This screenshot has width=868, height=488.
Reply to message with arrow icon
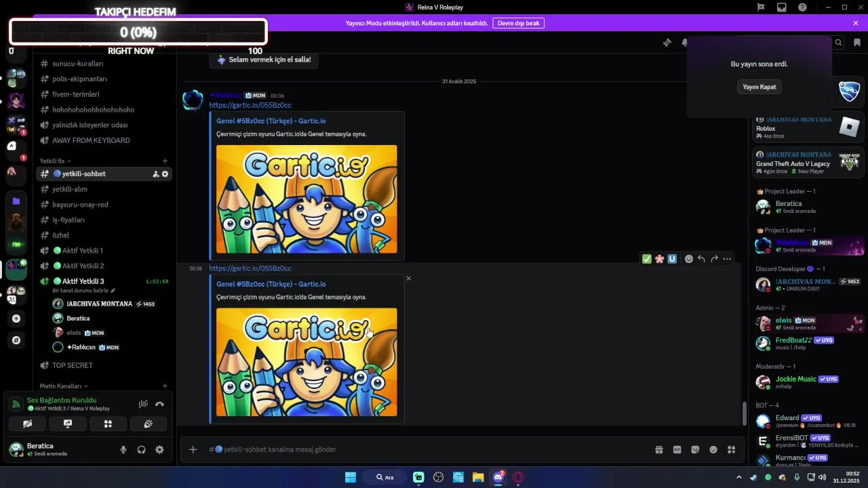[x=701, y=259]
